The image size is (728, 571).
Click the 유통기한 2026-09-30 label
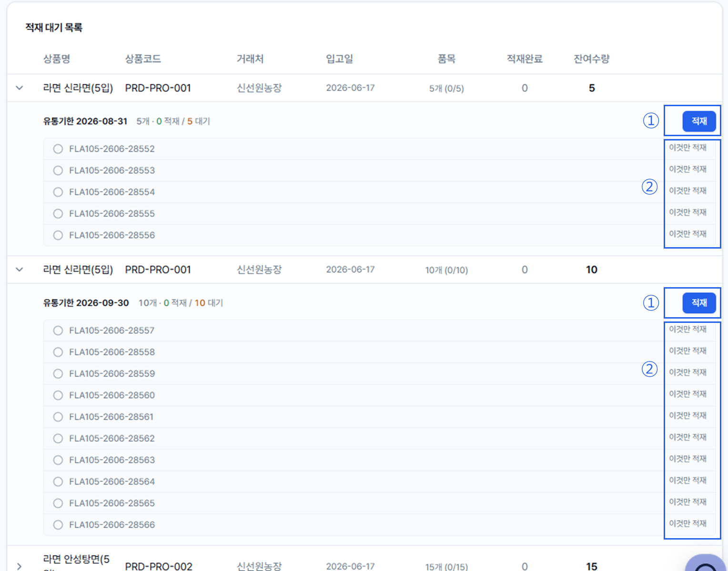(x=86, y=303)
